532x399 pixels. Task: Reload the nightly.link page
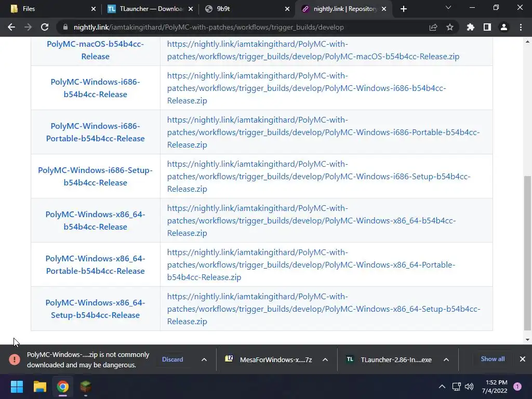pyautogui.click(x=45, y=27)
